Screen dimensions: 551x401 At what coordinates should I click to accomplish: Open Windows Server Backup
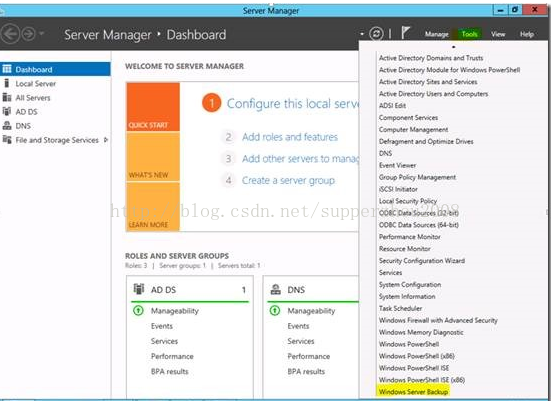(413, 392)
